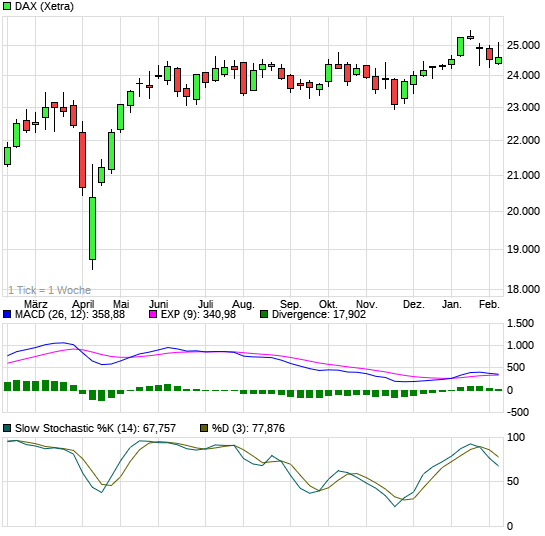Click the 50 stochastic axis value
This screenshot has width=545, height=536.
[513, 481]
